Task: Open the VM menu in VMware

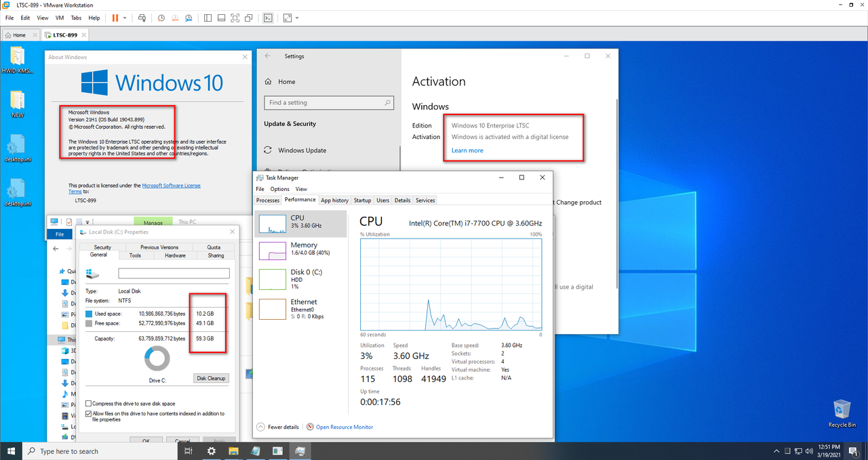Action: coord(58,18)
